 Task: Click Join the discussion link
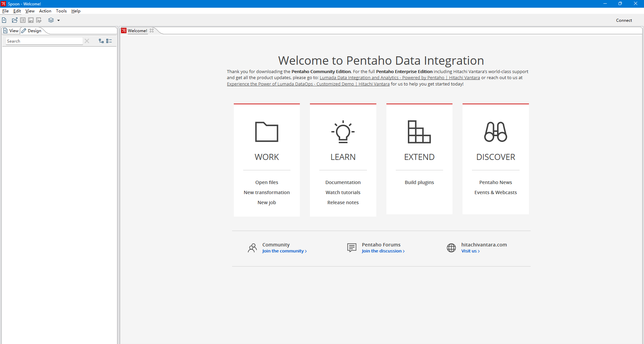(383, 251)
